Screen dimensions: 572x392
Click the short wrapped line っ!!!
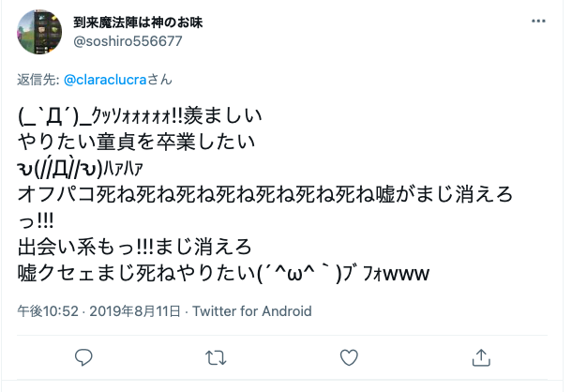tap(36, 220)
